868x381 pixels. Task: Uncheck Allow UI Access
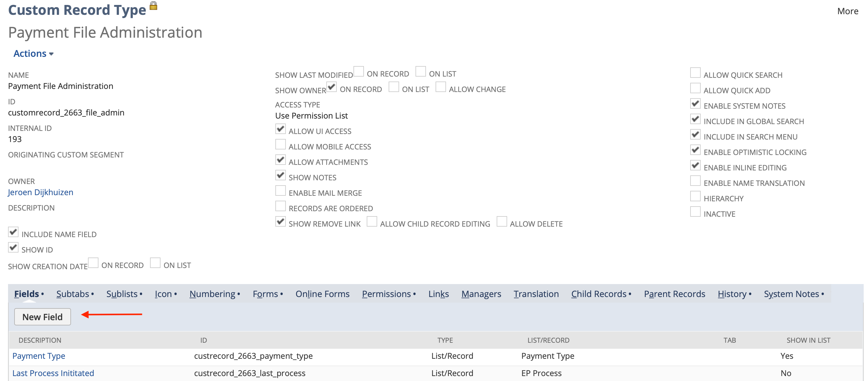click(x=280, y=128)
